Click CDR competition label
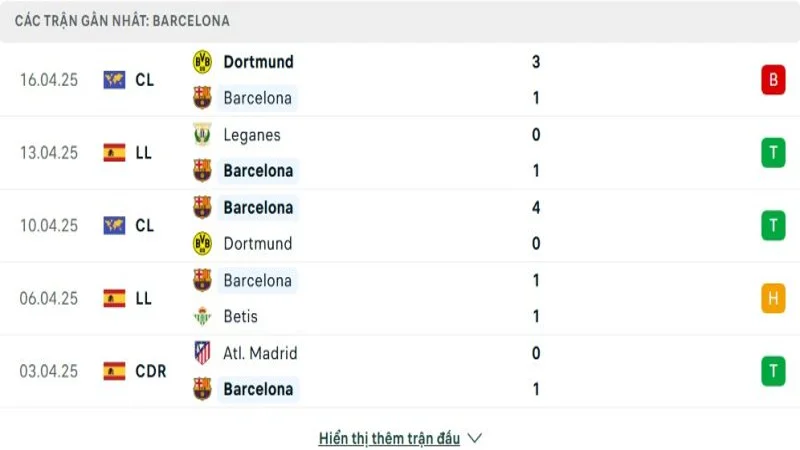 click(150, 371)
